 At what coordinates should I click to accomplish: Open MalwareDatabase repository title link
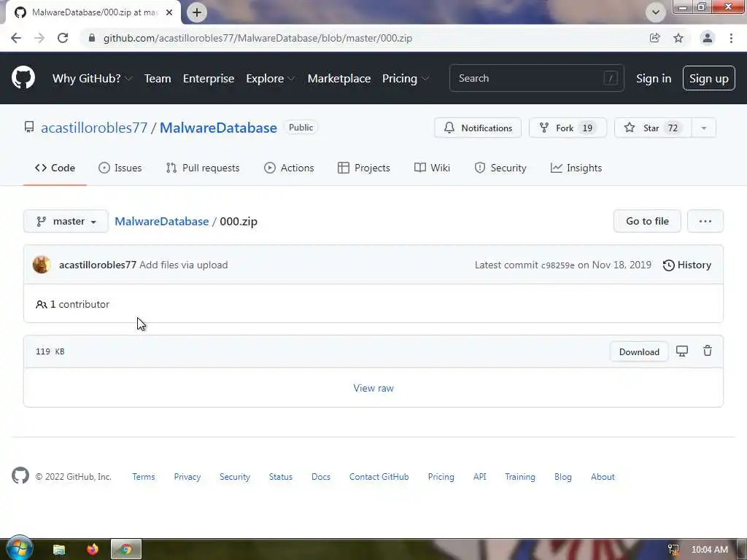point(218,128)
